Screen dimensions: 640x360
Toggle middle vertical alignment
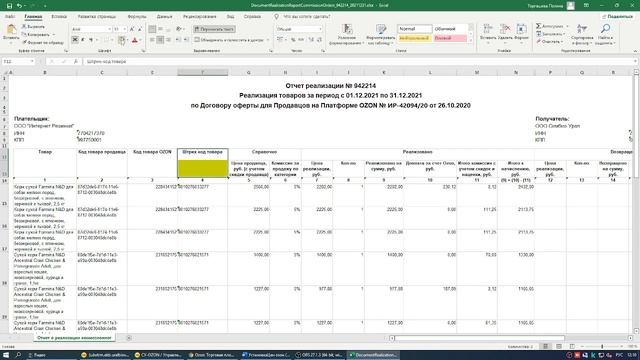[160, 29]
